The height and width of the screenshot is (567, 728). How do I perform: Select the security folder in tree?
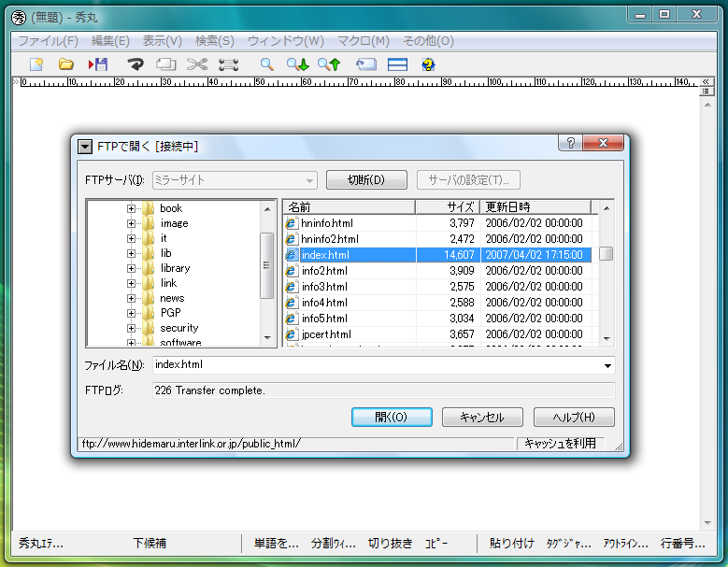click(179, 328)
